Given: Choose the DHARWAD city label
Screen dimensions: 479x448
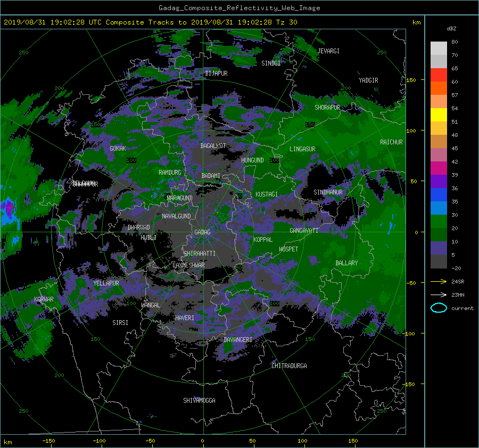Looking at the screenshot, I should (x=139, y=227).
